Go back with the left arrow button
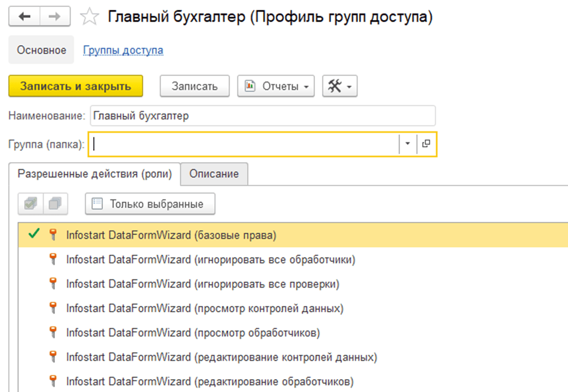This screenshot has width=568, height=392. 24,17
